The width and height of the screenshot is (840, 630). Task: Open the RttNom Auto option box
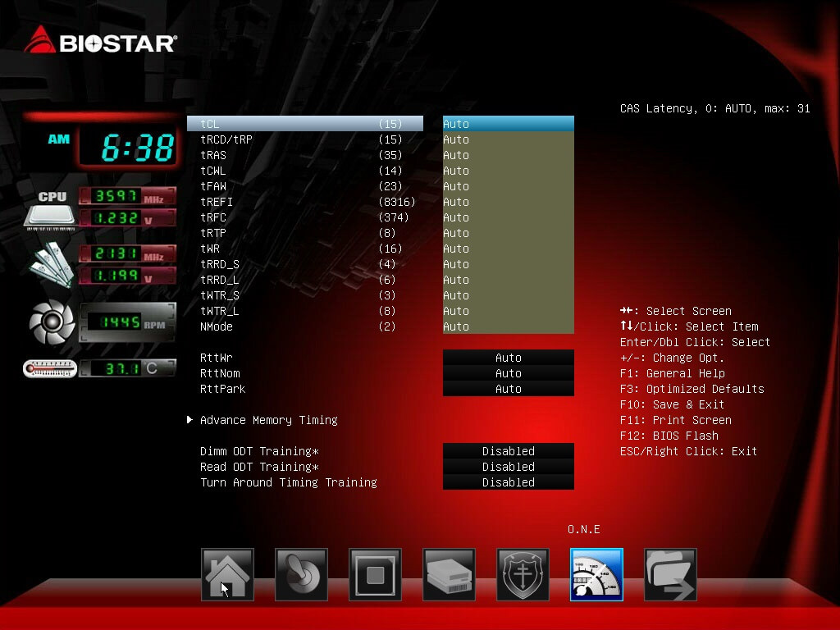pos(508,373)
